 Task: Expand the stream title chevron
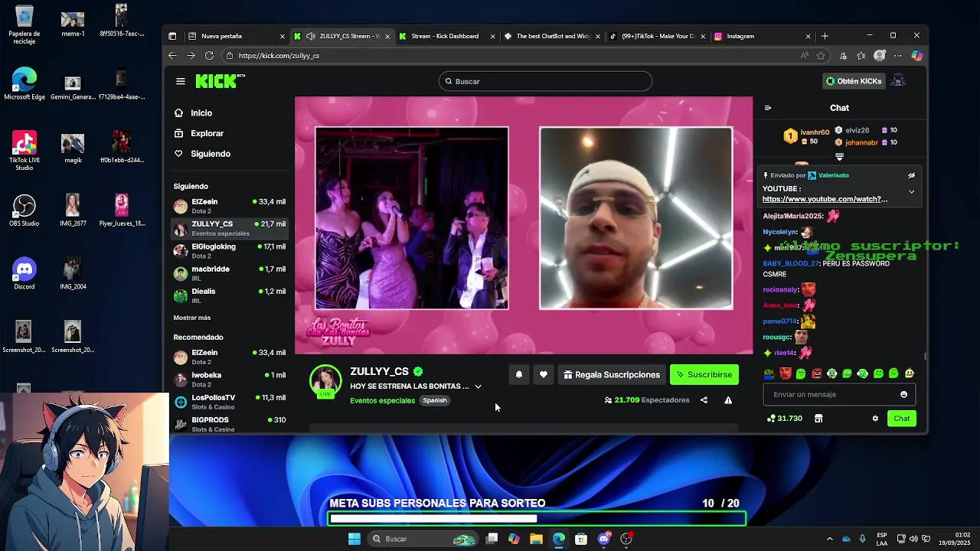pos(478,386)
